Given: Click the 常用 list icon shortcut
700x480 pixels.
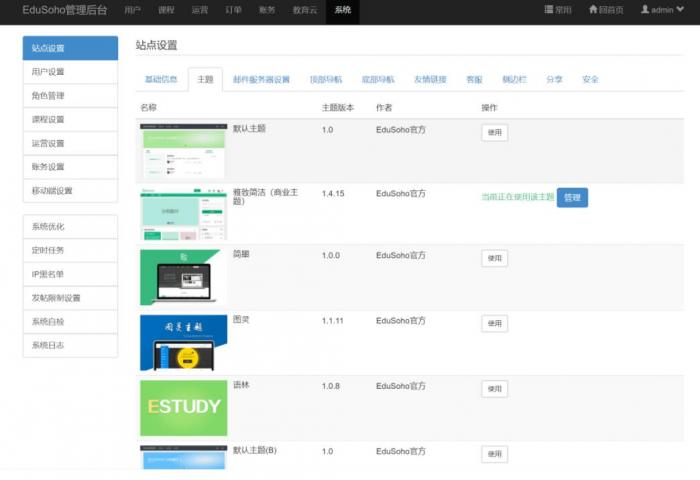Looking at the screenshot, I should tap(558, 9).
